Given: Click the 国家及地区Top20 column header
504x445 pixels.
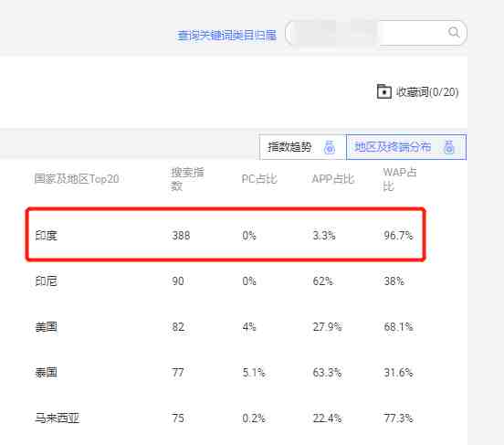Looking at the screenshot, I should coord(77,179).
